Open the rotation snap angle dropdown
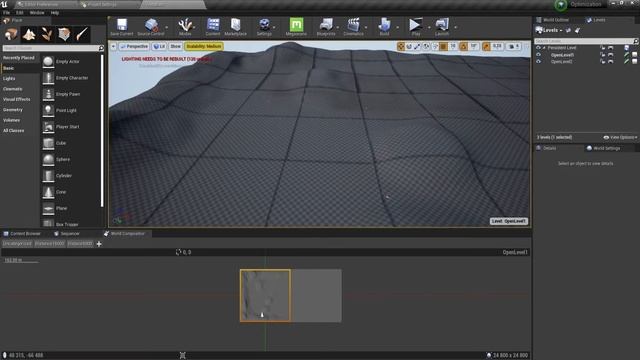This screenshot has width=640, height=360. point(474,47)
